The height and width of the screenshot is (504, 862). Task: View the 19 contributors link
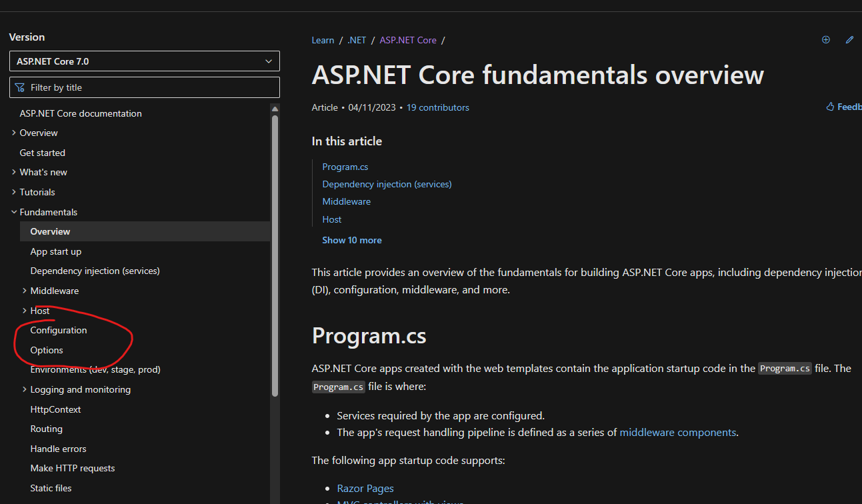click(x=438, y=107)
